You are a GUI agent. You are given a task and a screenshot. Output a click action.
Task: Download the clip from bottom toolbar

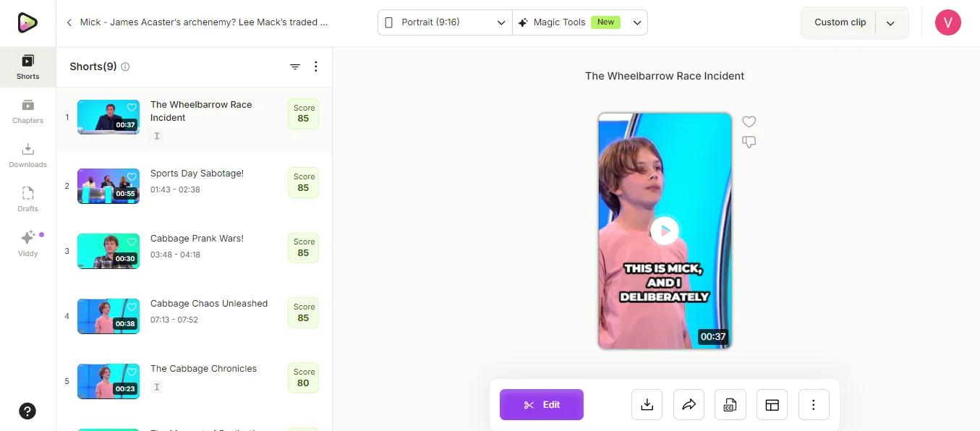647,405
